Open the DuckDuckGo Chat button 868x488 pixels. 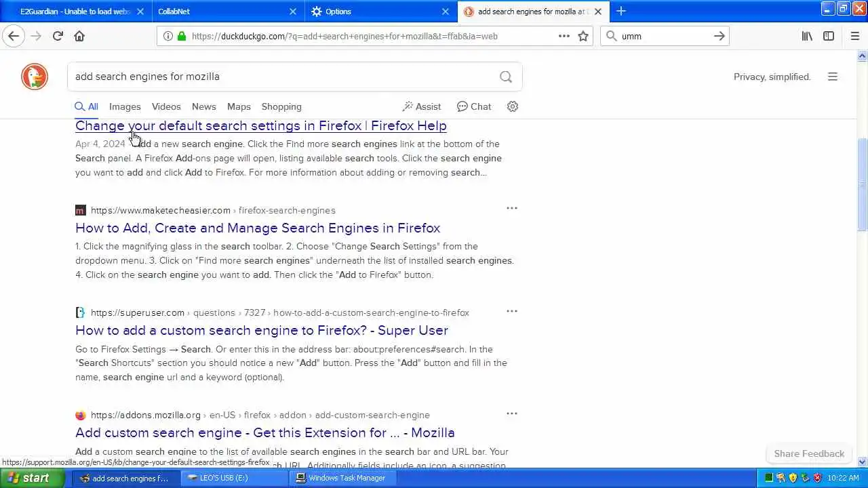coord(474,106)
